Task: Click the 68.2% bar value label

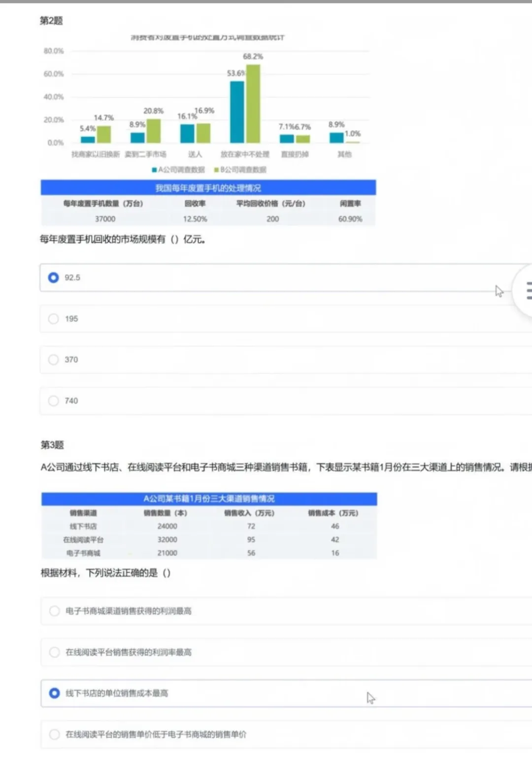Action: [x=253, y=57]
